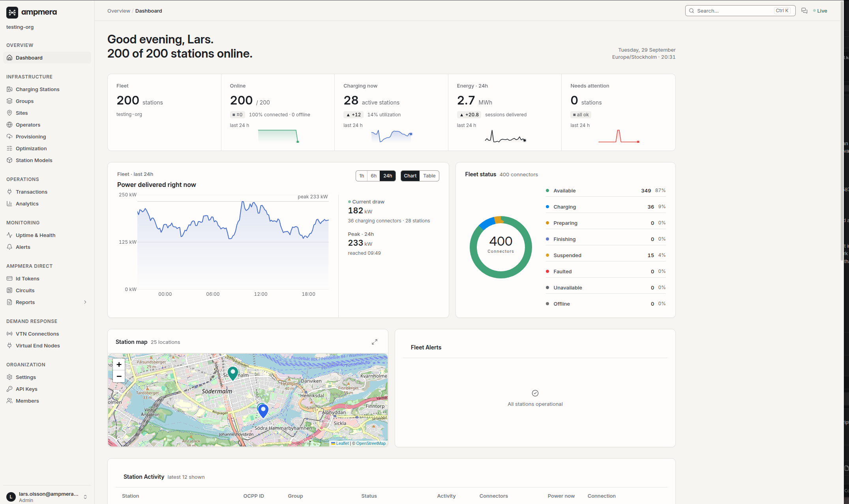This screenshot has width=849, height=504.
Task: Click the Overview breadcrumb link
Action: click(119, 11)
